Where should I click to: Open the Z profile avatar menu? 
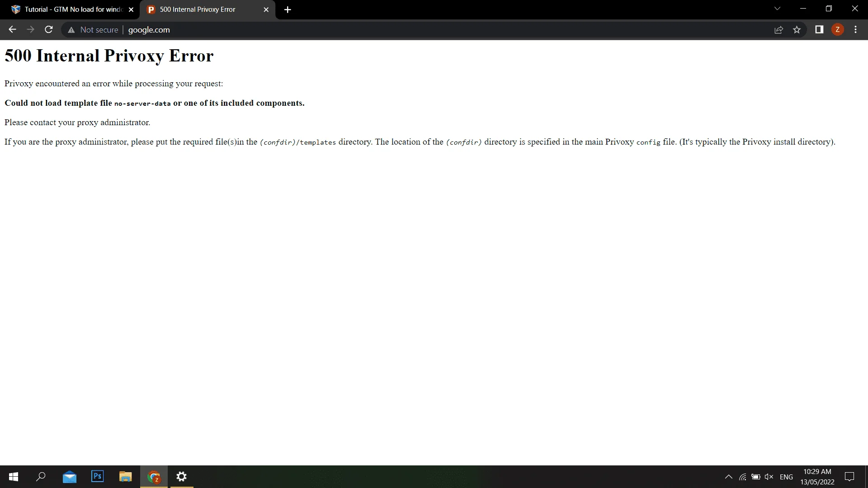pyautogui.click(x=837, y=30)
